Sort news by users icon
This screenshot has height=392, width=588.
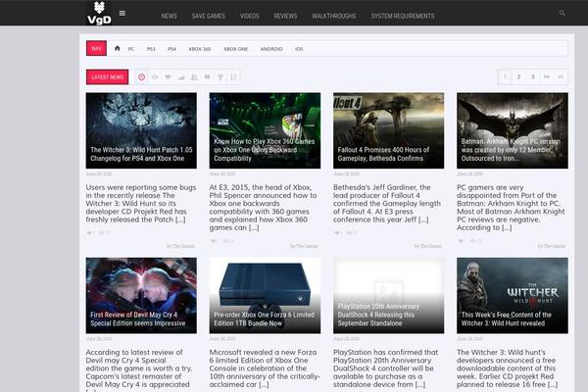(x=194, y=76)
